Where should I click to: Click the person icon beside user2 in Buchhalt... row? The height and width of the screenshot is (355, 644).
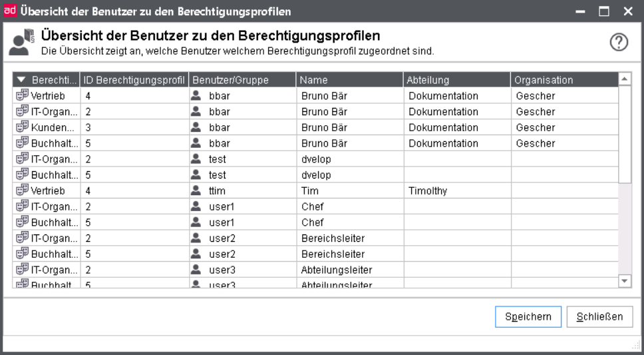[x=196, y=254]
